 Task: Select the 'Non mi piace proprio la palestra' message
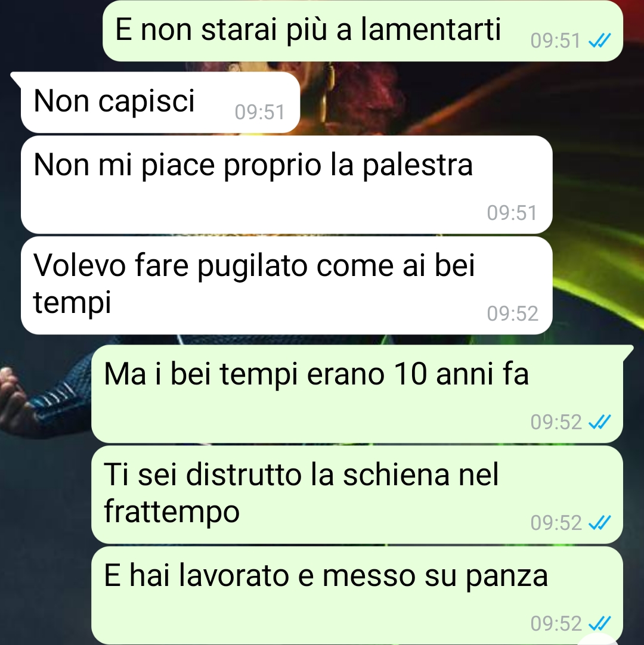(286, 185)
